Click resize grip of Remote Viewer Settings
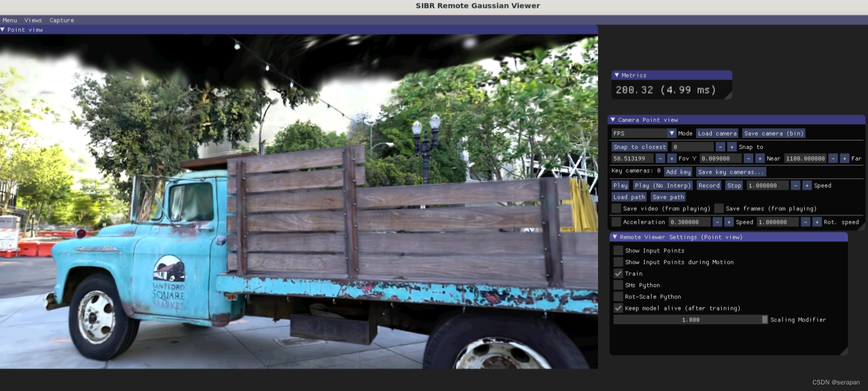Viewport: 868px width, 391px height. [843, 351]
